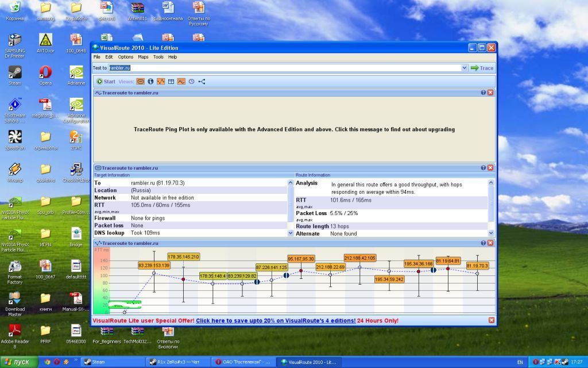Open the Options menu

click(125, 57)
